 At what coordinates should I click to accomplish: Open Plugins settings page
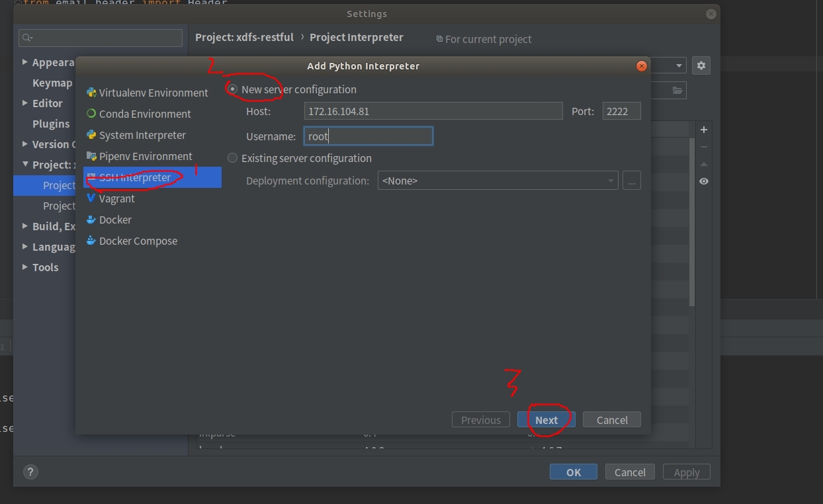(x=51, y=124)
